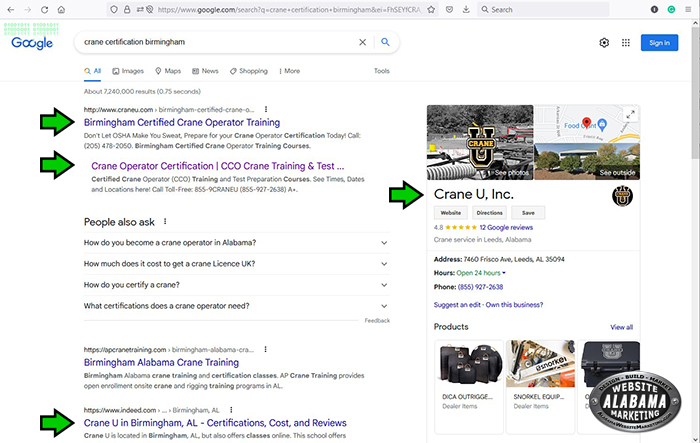Open options dots next to indeed.com result

(231, 410)
